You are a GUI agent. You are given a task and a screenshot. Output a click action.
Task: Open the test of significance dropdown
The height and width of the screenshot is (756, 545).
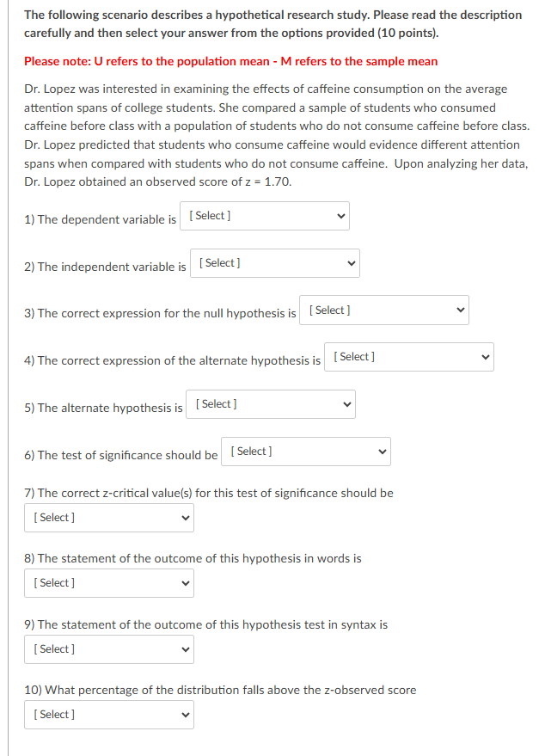[305, 451]
